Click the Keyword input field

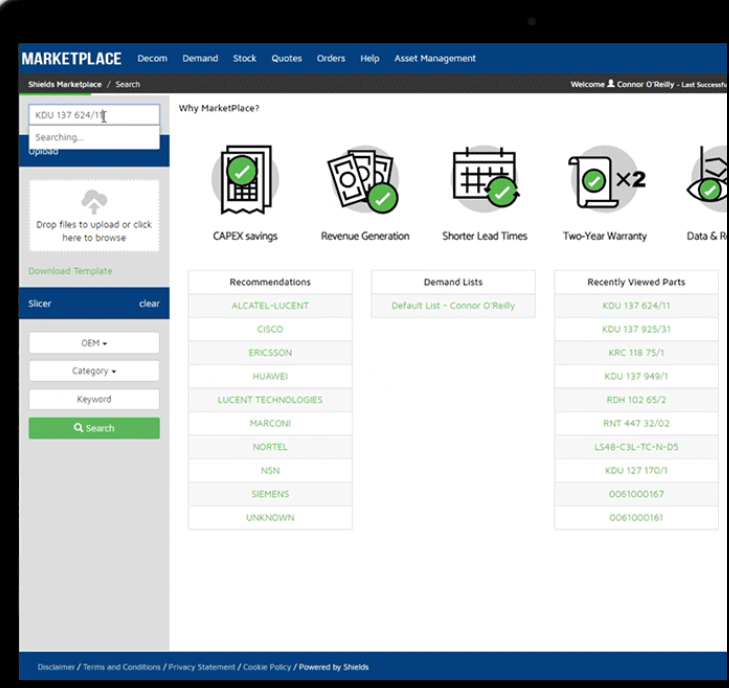(94, 399)
